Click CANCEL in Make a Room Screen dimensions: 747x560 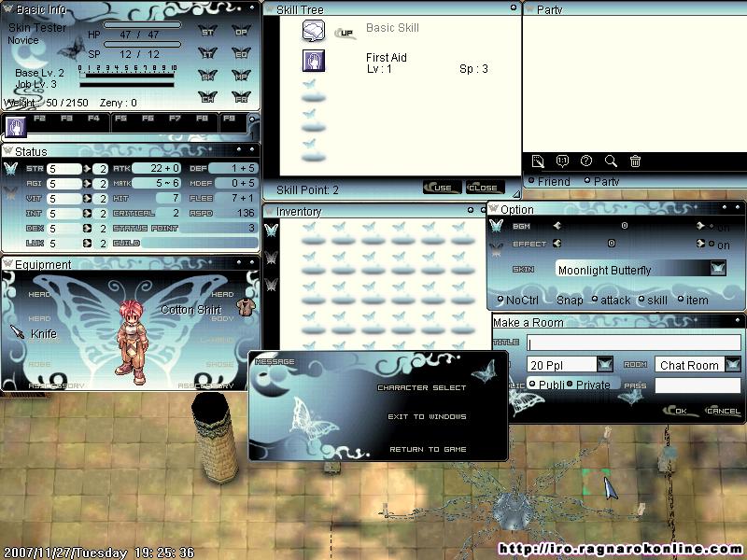[x=722, y=411]
